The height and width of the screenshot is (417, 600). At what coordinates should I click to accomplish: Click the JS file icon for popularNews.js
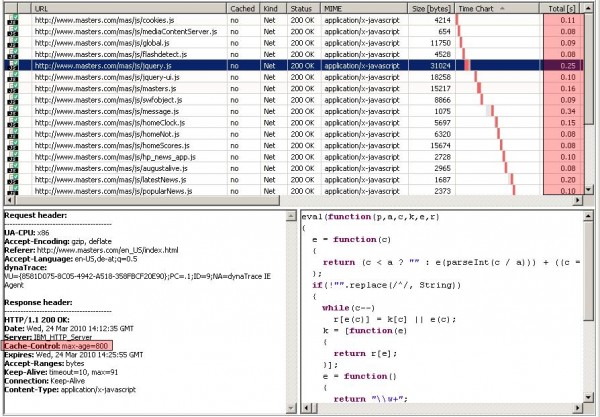pyautogui.click(x=13, y=190)
